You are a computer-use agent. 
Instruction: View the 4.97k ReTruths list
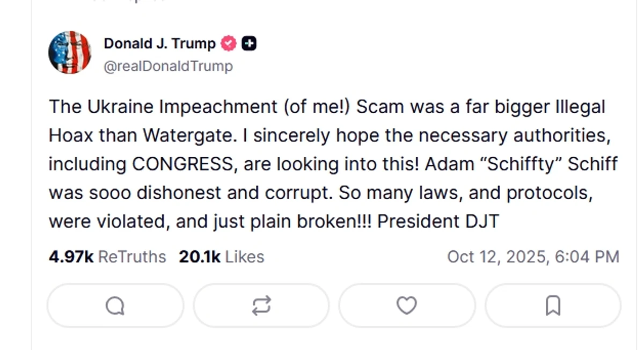[107, 257]
